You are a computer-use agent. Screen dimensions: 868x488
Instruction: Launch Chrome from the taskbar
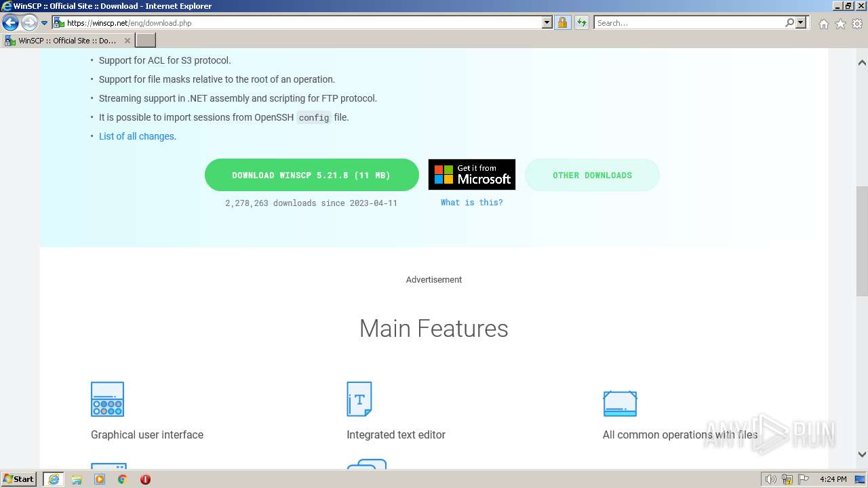[x=122, y=479]
